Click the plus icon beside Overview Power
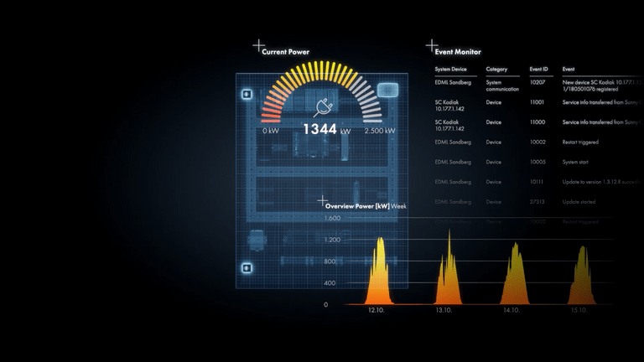 pos(322,200)
